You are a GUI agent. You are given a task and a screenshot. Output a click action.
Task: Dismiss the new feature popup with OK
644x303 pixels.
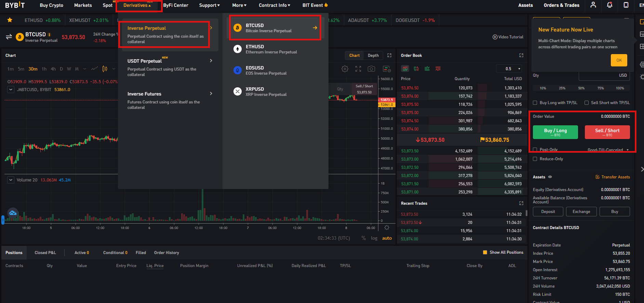(x=619, y=60)
